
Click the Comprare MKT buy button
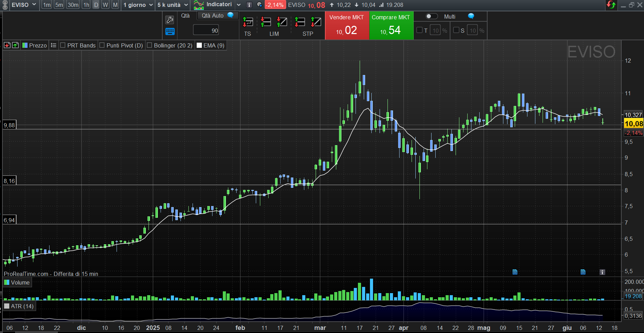(x=391, y=26)
